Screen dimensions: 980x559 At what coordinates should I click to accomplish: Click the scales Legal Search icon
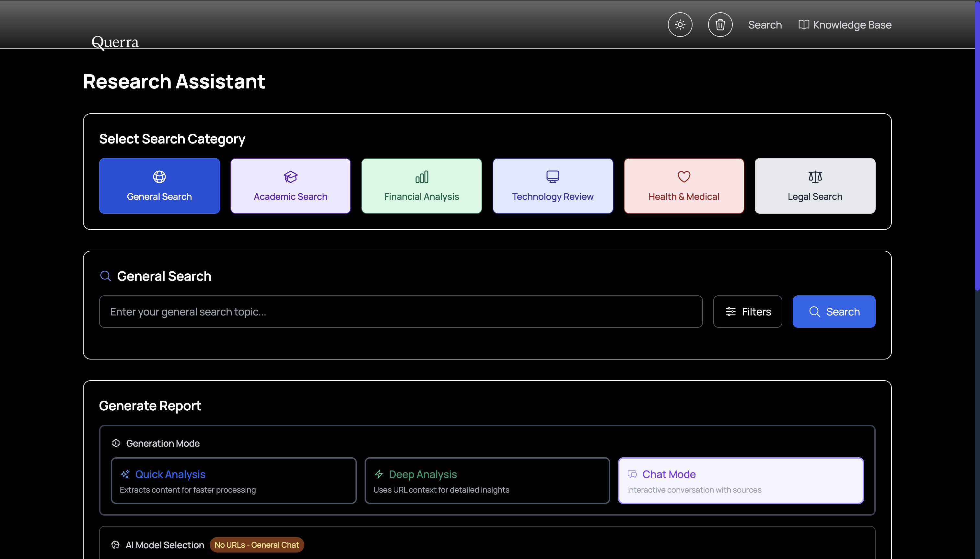(x=815, y=177)
